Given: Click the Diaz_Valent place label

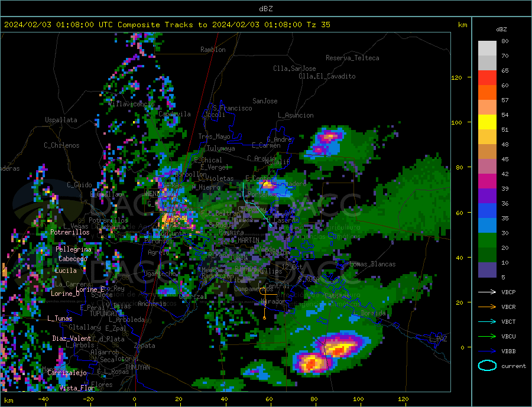Looking at the screenshot, I should [72, 338].
